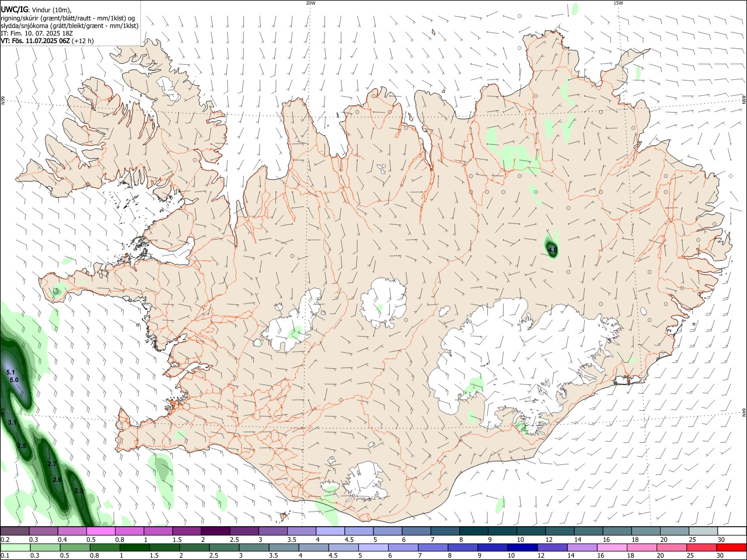Image resolution: width=747 pixels, height=560 pixels.
Task: Click the 2.7 rainfall value in the southwest band
Action: pos(52,464)
